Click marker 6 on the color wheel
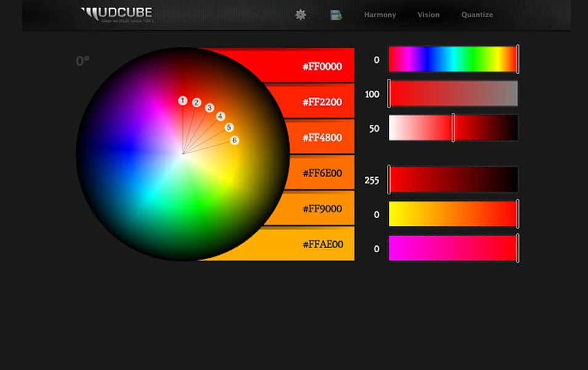The width and height of the screenshot is (588, 370). (x=234, y=141)
